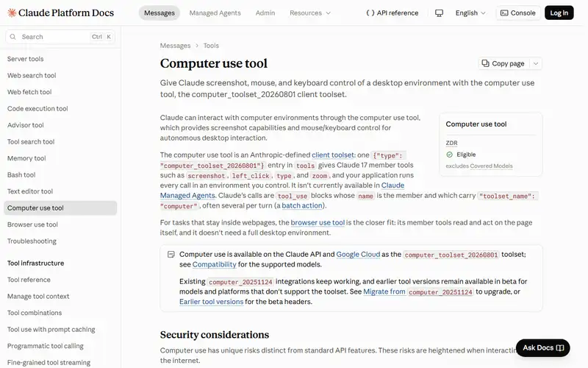
Task: Click the API reference braces icon
Action: click(x=370, y=13)
